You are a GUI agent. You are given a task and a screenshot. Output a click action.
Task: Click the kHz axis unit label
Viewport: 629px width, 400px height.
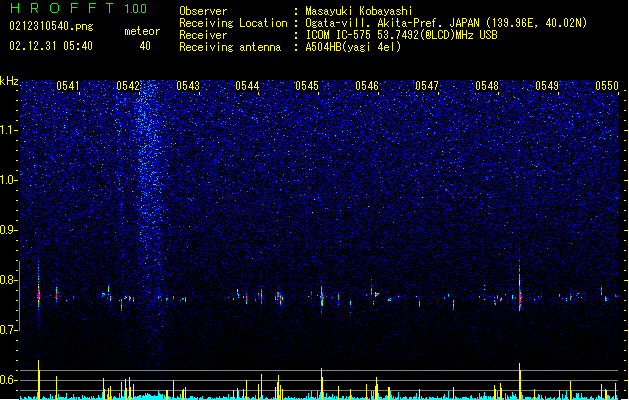point(9,81)
